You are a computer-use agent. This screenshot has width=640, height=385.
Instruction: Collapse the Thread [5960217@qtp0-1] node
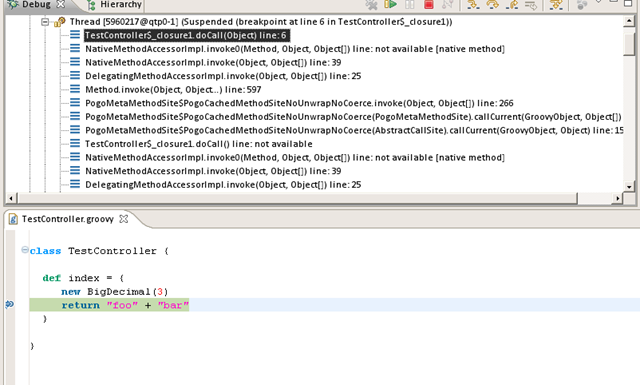[45, 22]
